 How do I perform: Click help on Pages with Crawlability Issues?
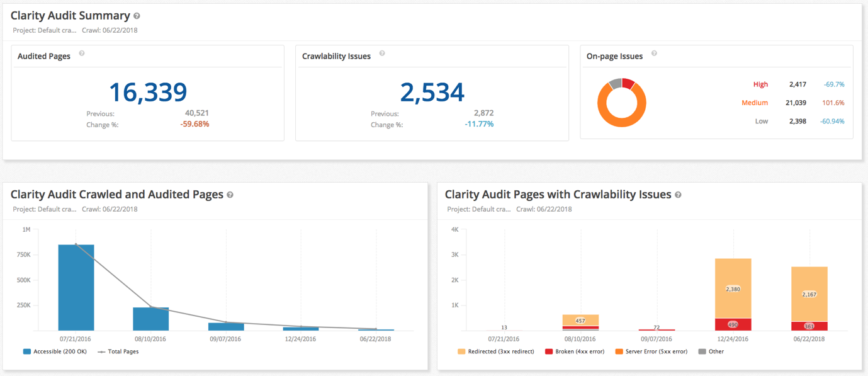click(x=678, y=195)
